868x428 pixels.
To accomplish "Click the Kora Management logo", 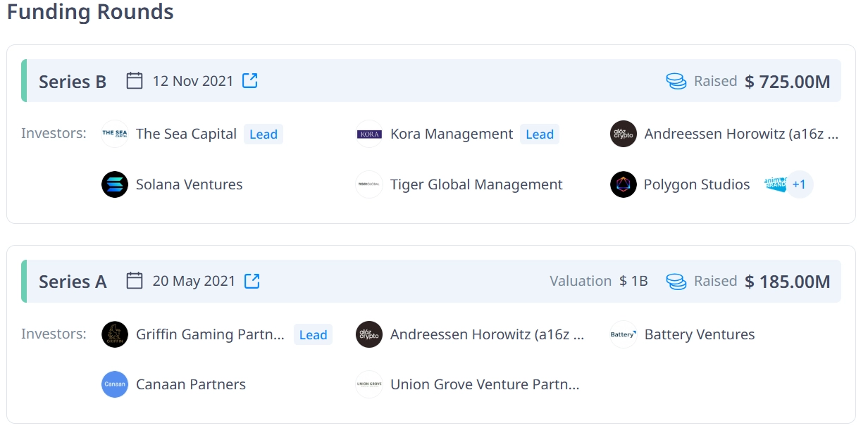I will [369, 134].
